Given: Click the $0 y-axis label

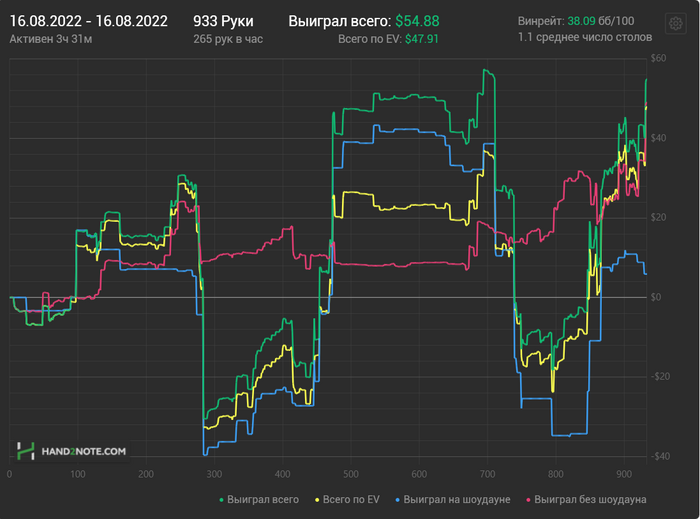Looking at the screenshot, I should tap(655, 297).
